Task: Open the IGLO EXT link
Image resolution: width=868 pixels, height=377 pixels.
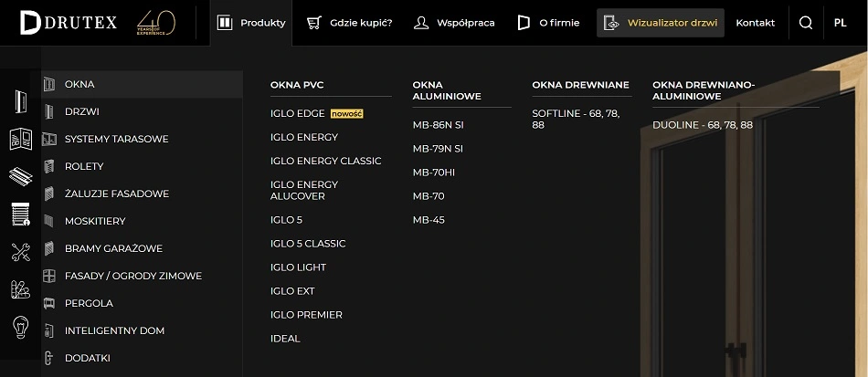Action: (292, 291)
